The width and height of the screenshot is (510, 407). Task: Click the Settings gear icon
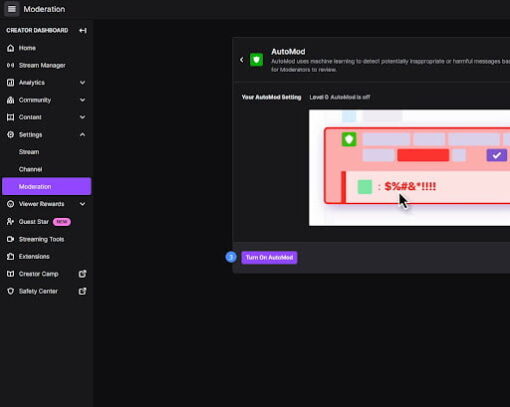click(11, 135)
